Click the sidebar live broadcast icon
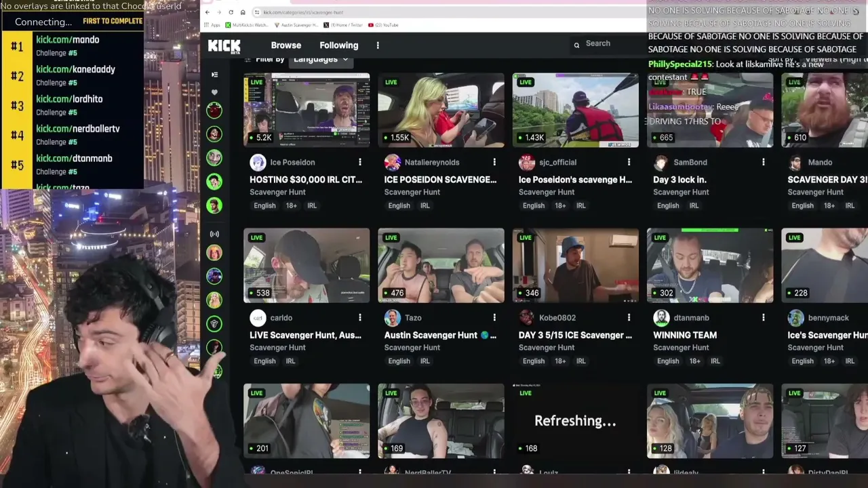The width and height of the screenshot is (868, 488). coord(214,234)
